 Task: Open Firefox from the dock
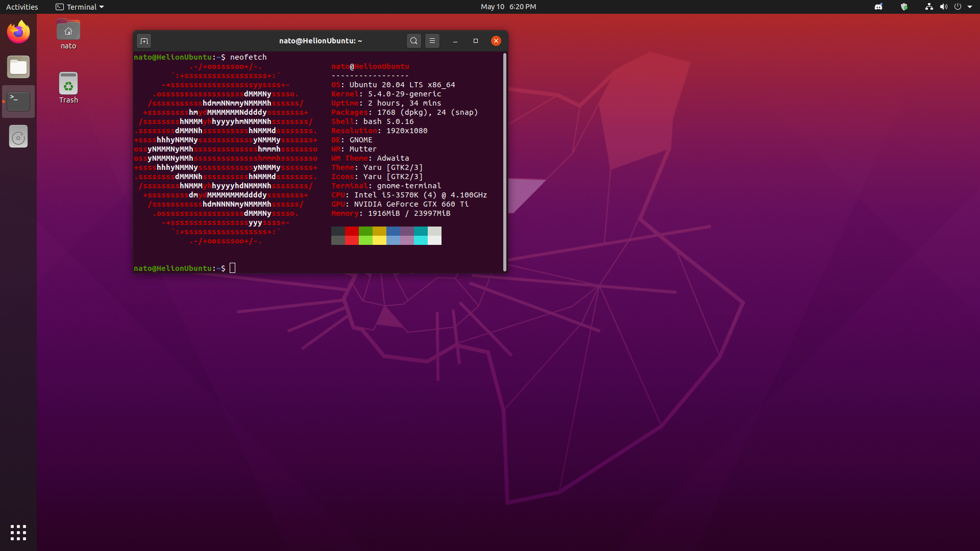(18, 32)
